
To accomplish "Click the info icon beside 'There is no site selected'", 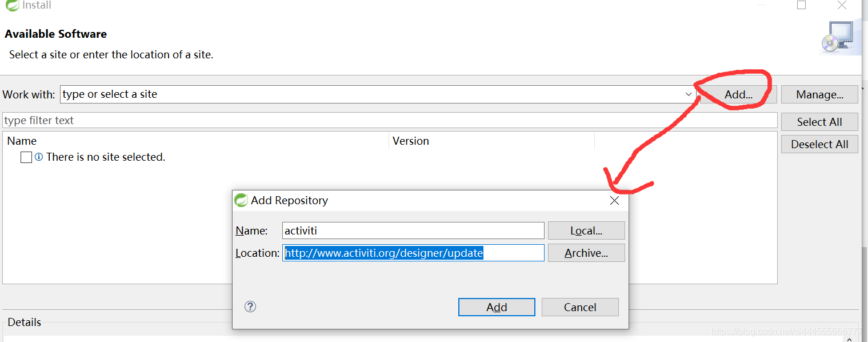I will (x=39, y=157).
